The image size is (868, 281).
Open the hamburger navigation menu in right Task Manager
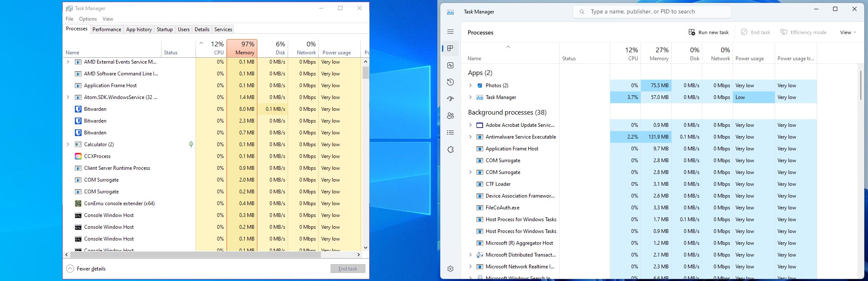(450, 32)
